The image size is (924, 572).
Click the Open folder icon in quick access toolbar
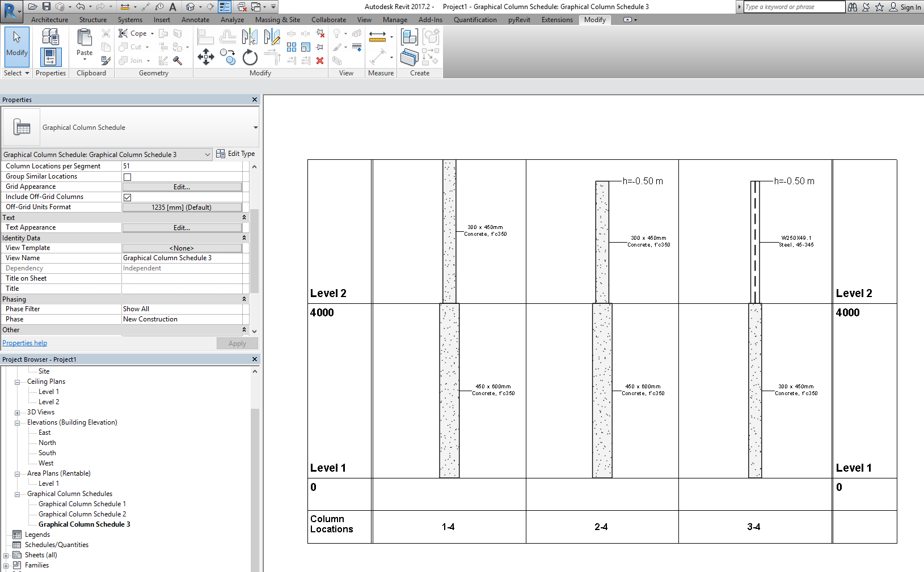[32, 7]
